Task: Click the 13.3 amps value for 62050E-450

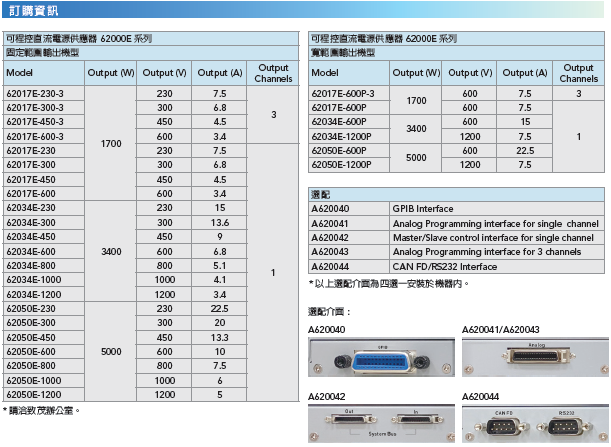Action: click(x=219, y=337)
